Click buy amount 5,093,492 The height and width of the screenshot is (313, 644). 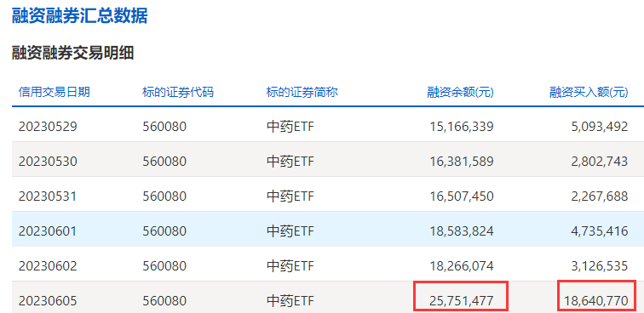pyautogui.click(x=600, y=127)
